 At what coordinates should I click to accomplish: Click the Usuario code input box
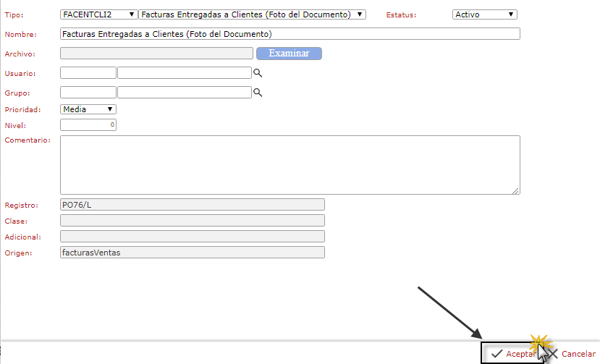click(88, 73)
